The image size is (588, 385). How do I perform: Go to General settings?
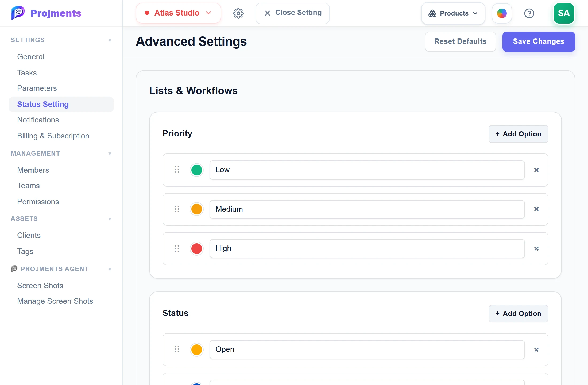click(x=61, y=57)
